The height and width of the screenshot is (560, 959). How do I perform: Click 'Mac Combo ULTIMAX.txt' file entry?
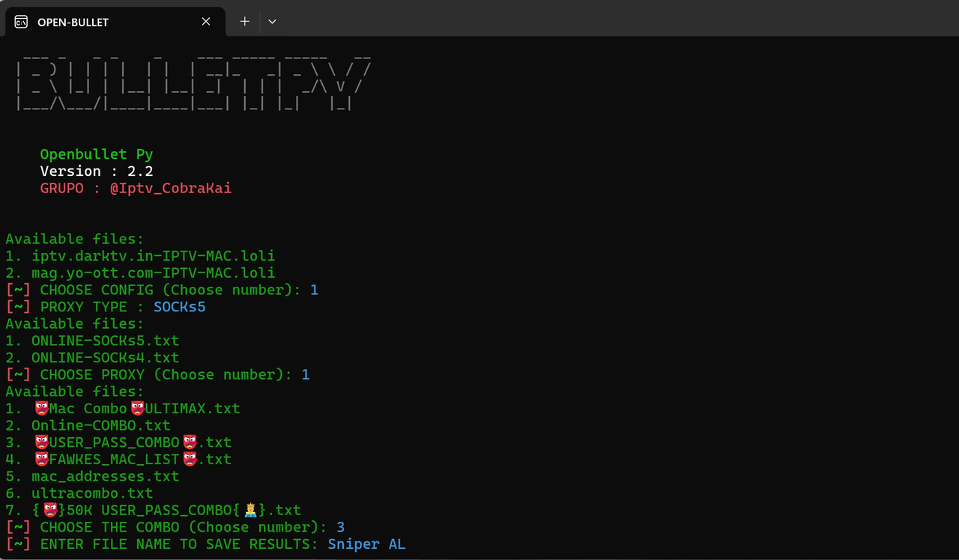(136, 409)
